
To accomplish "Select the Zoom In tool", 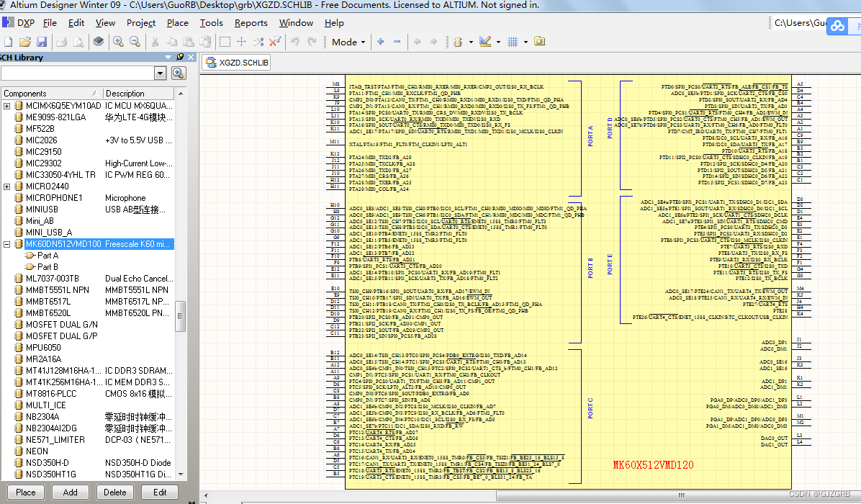I will 117,42.
